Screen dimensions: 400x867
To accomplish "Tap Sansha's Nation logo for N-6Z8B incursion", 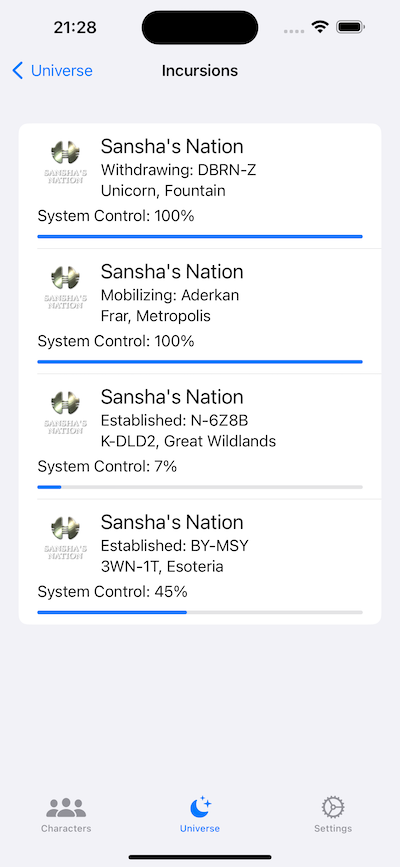I will pos(65,412).
